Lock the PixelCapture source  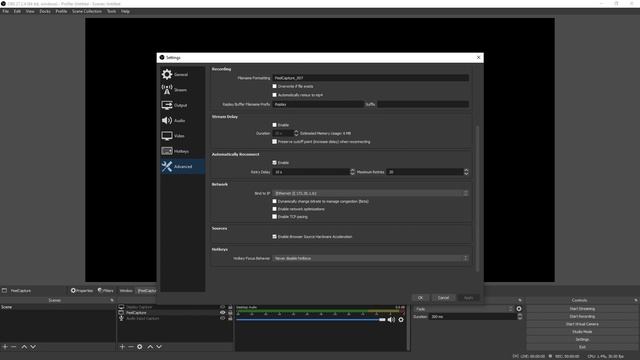click(x=230, y=313)
